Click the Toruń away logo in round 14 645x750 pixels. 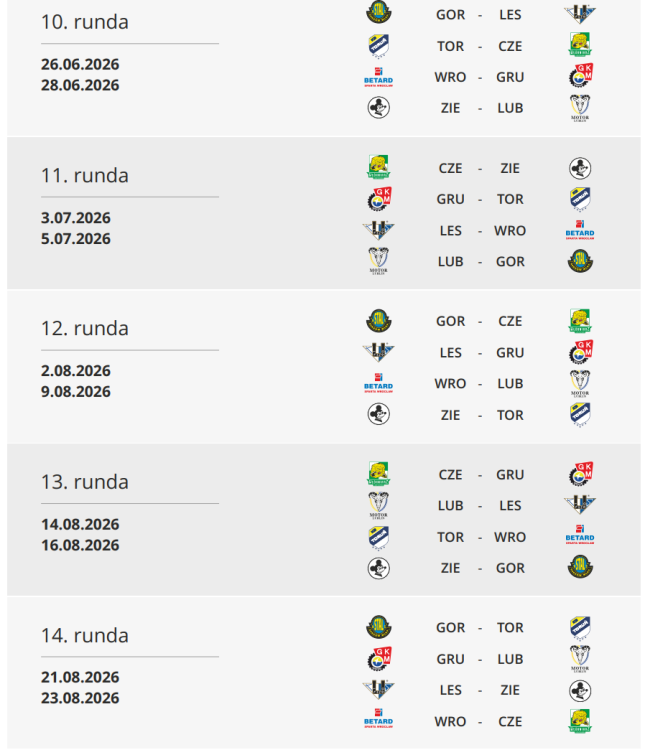tap(580, 628)
